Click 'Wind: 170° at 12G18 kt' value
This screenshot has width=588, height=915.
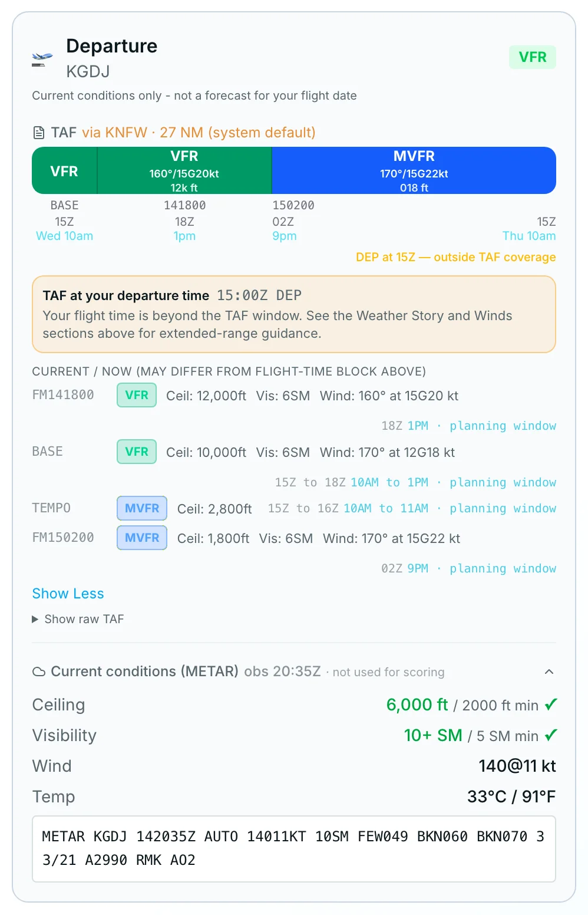(x=388, y=452)
